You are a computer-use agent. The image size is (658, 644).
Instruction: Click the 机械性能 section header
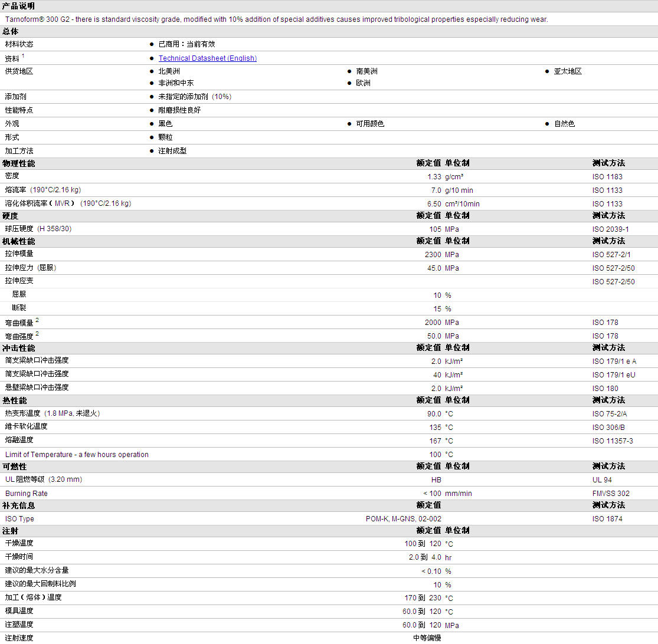click(18, 242)
